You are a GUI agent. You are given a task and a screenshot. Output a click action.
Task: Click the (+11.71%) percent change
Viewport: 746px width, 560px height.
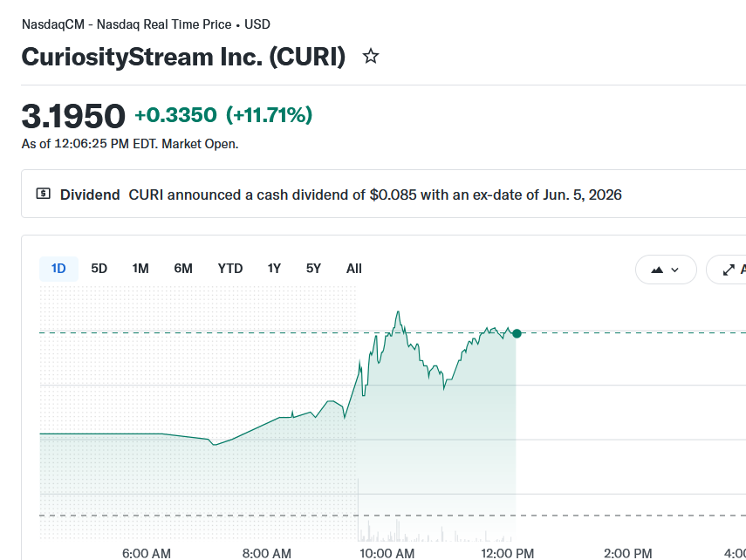(269, 115)
